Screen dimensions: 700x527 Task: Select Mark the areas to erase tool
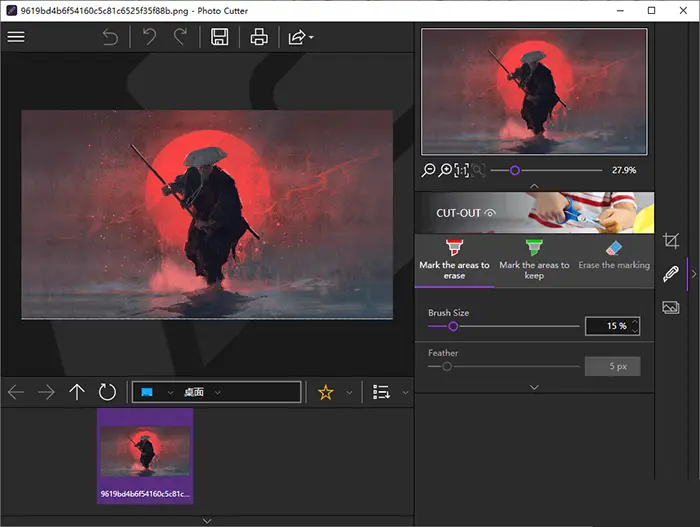click(454, 261)
